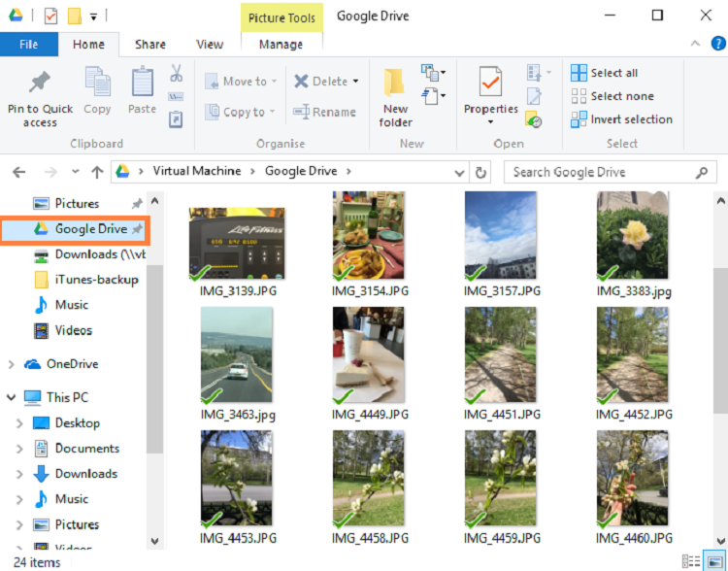Open the File menu tab
Screen dimensions: 728x571
coord(29,44)
